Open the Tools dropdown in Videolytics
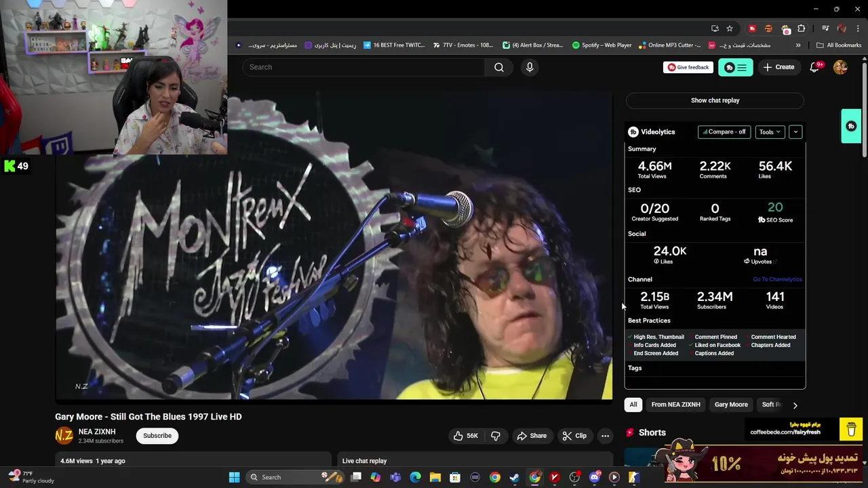The width and height of the screenshot is (868, 488). tap(770, 132)
